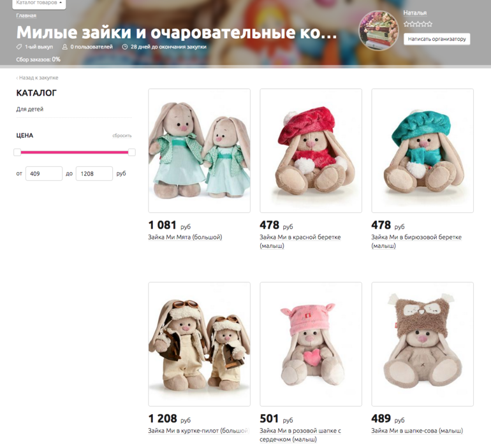Open the pilot jacket bunnies product image

pyautogui.click(x=199, y=344)
